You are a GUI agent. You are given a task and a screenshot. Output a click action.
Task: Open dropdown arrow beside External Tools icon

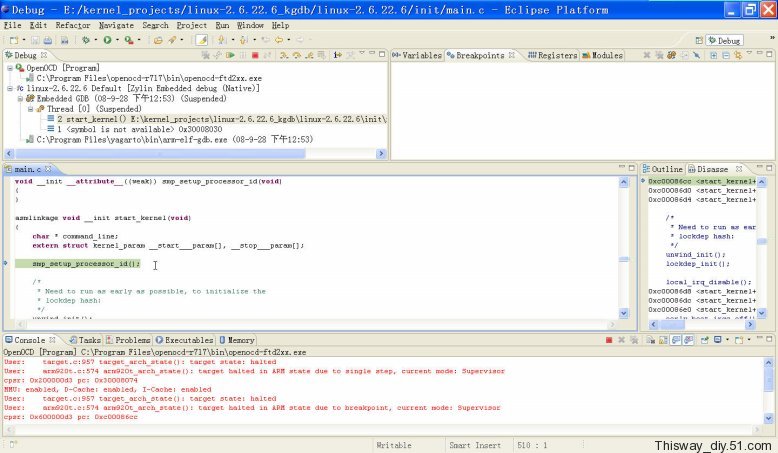tap(139, 40)
